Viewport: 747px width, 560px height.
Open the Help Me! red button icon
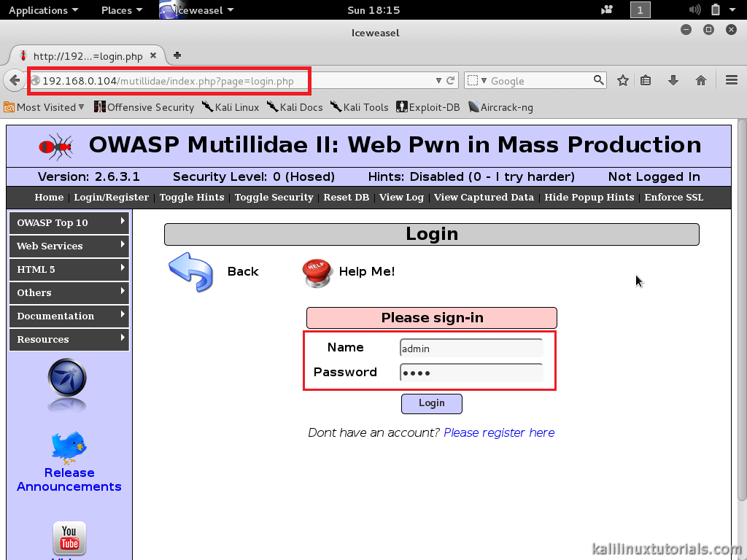317,271
